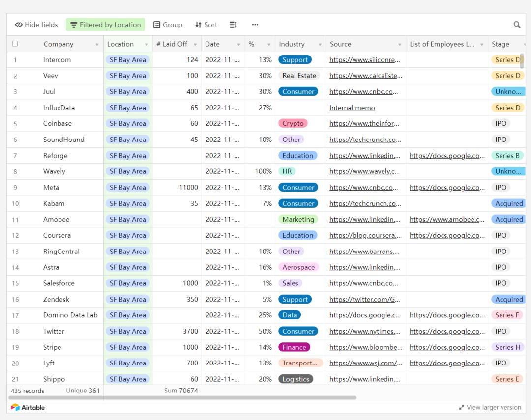Click the Stage column header
The width and height of the screenshot is (531, 420).
coord(507,44)
